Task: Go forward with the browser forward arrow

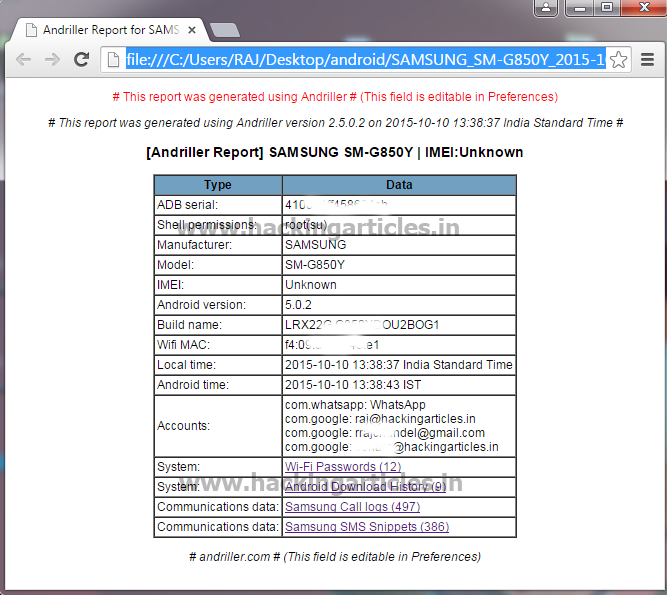Action: (52, 60)
